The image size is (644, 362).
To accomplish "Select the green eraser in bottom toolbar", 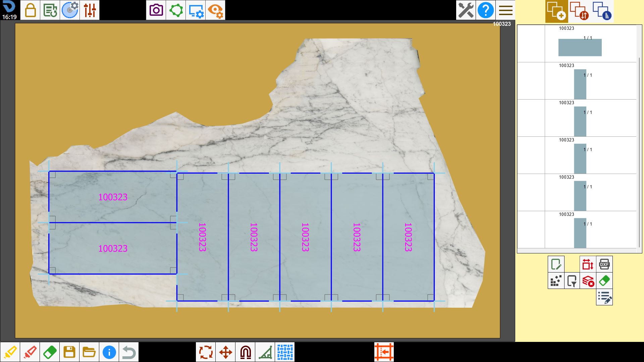I will click(x=50, y=352).
